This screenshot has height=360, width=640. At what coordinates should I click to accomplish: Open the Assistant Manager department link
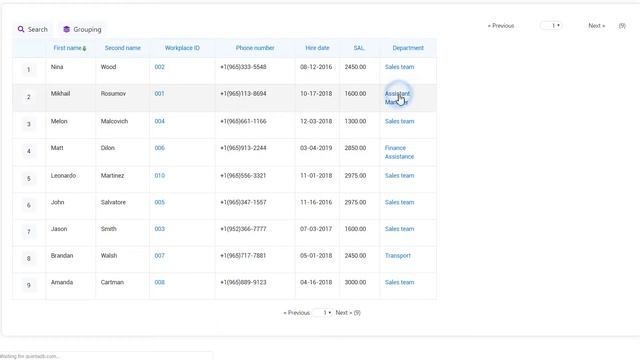398,98
